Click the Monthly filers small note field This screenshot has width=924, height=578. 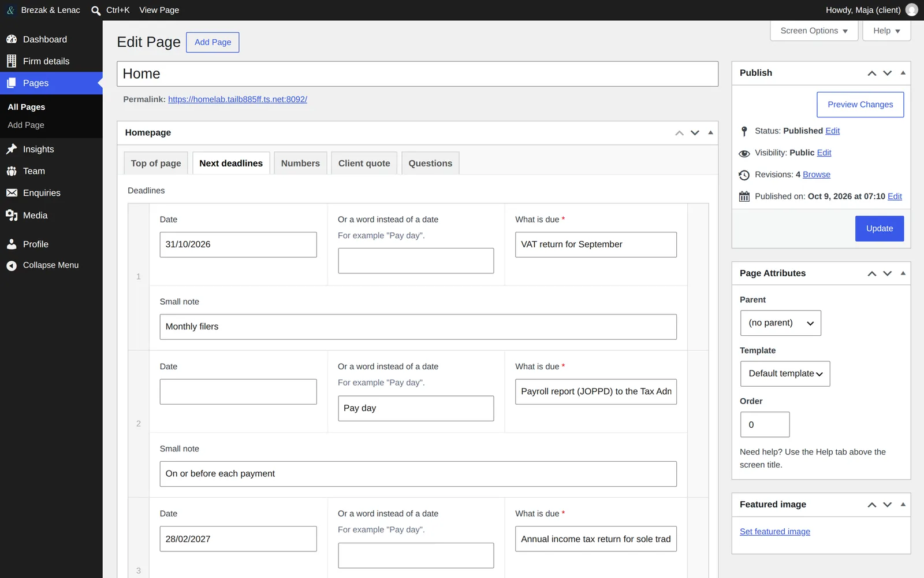tap(418, 327)
